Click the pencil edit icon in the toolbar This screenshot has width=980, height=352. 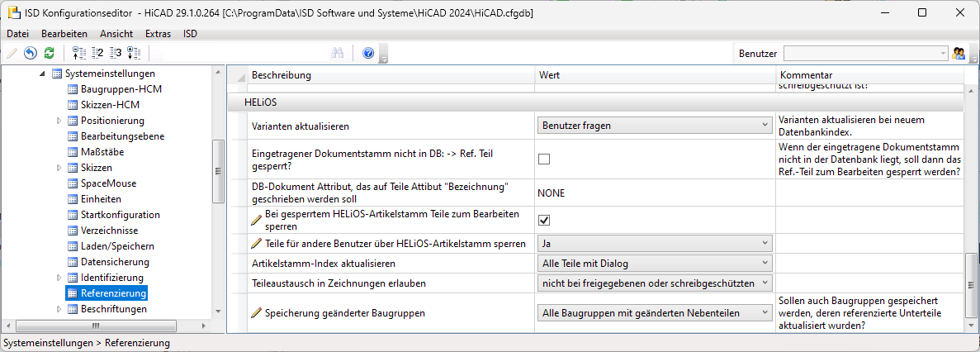point(12,53)
